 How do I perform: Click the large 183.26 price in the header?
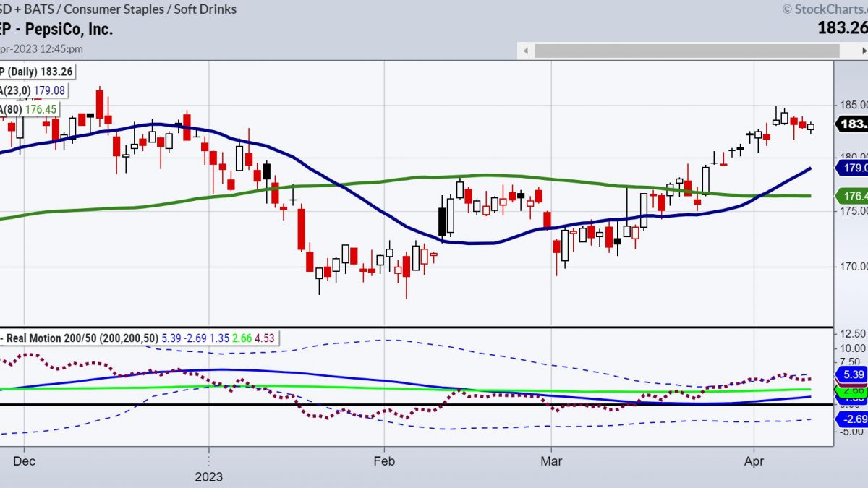coord(843,29)
